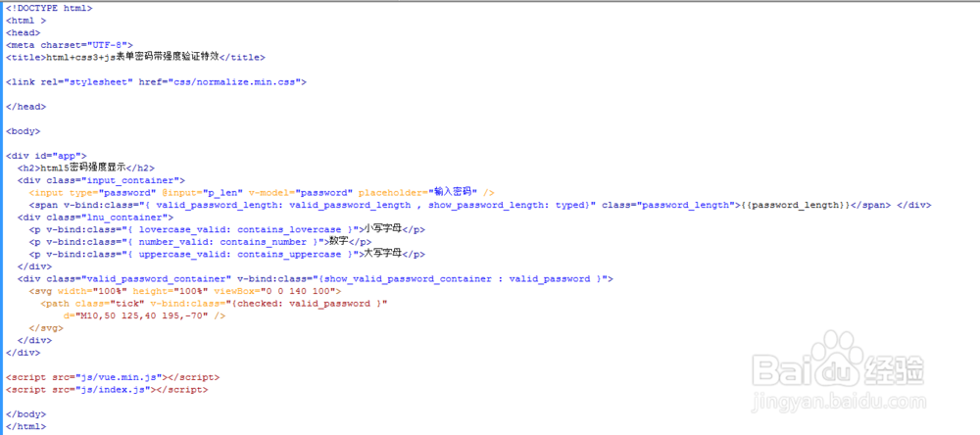Viewport: 980px width, 435px height.
Task: Click the </svg> closing tag
Action: [x=46, y=328]
